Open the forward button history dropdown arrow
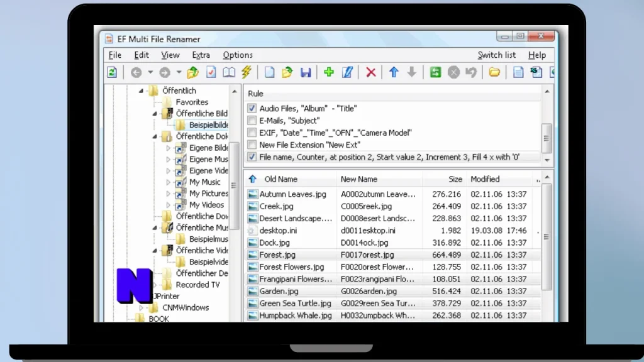 (179, 73)
